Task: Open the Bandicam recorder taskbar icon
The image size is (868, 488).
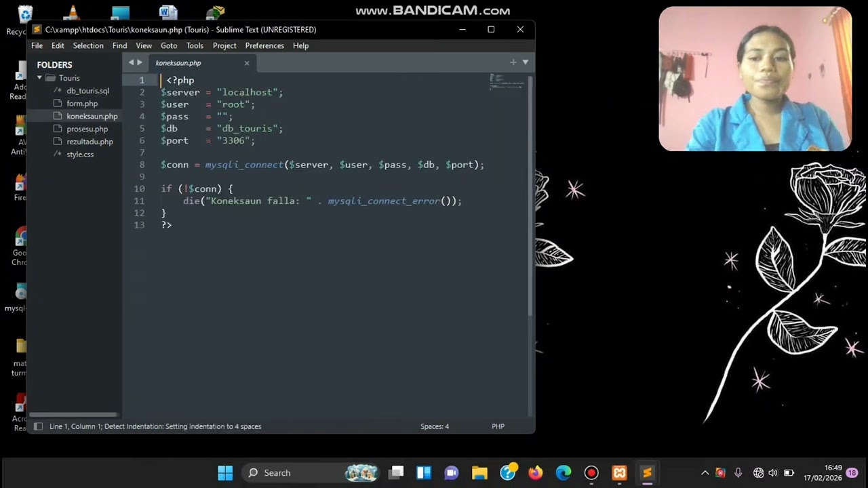Action: 591,472
